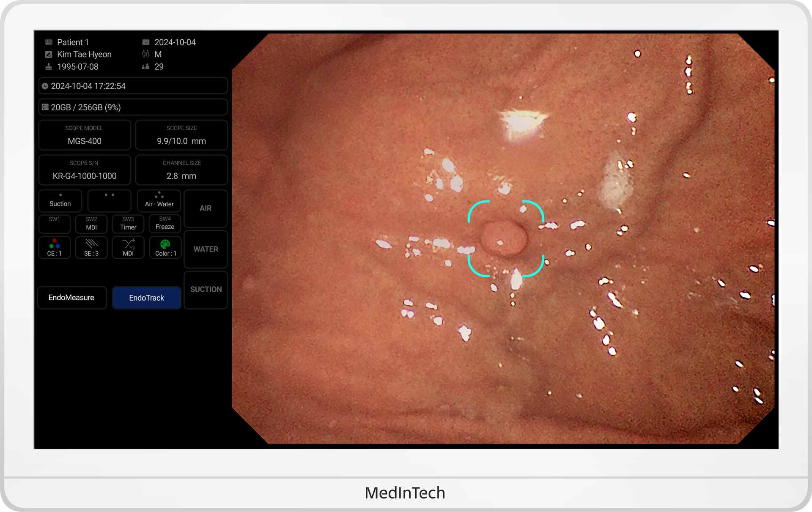Click the SE structure enhancement icon
This screenshot has height=512, width=812.
[x=91, y=244]
